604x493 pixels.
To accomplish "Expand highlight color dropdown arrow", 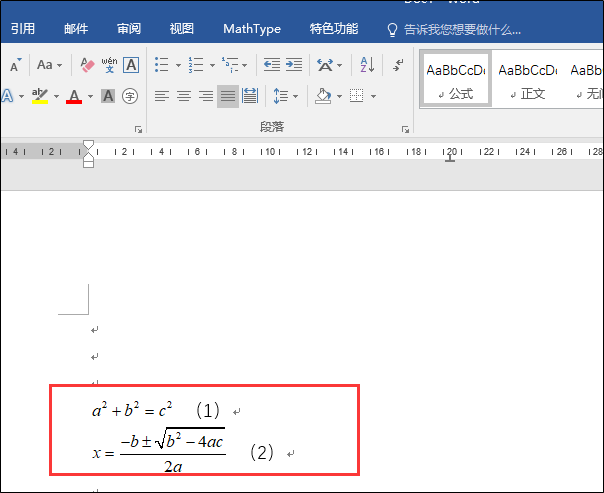I will point(56,96).
